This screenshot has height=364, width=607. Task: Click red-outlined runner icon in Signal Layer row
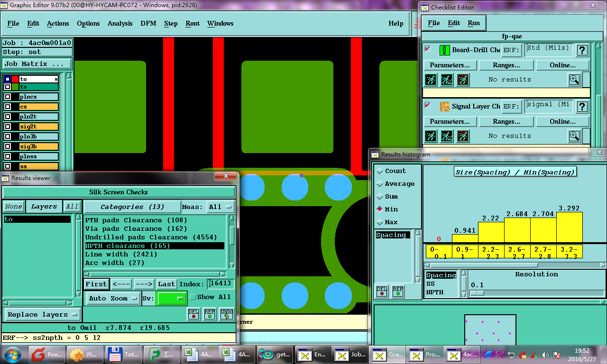463,136
